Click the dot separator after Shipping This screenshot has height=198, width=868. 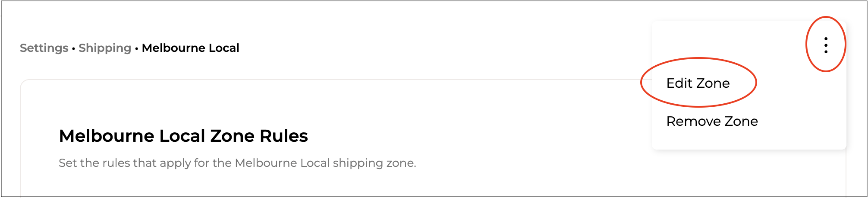tap(136, 48)
